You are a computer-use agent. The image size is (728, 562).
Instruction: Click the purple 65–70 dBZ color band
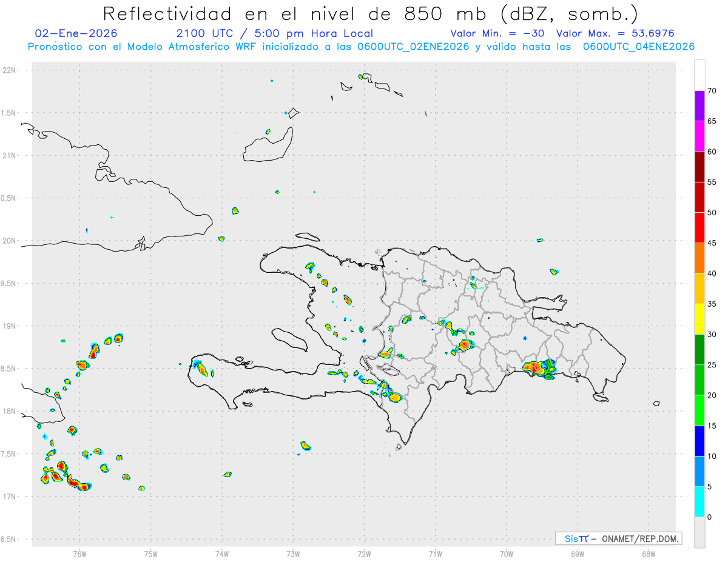click(699, 105)
